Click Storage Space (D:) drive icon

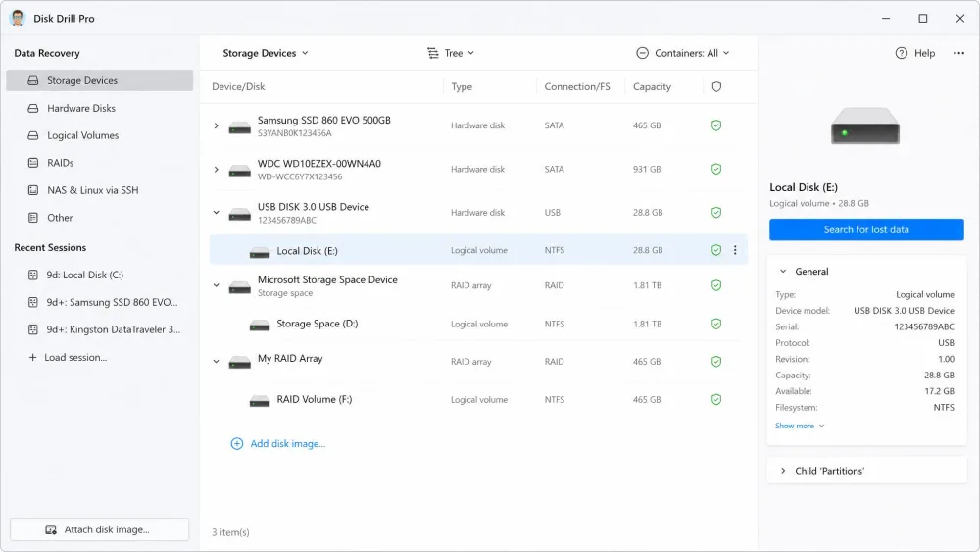[260, 326]
